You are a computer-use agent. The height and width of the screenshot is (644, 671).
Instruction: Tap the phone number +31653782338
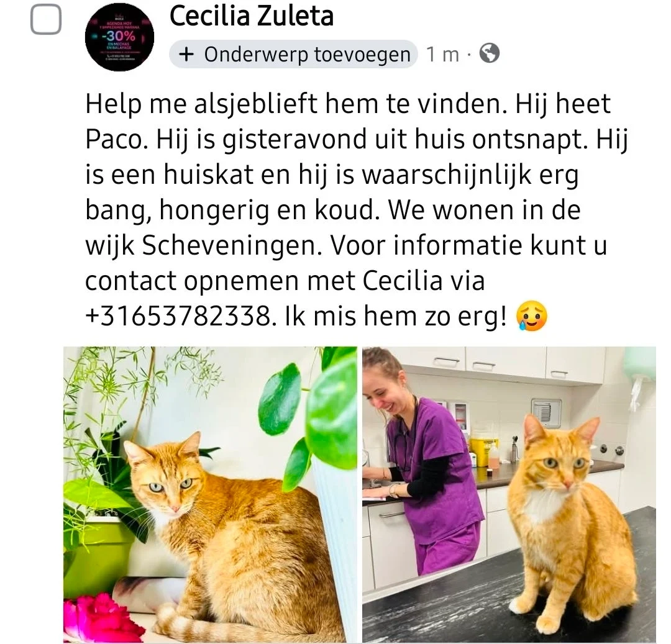(x=178, y=317)
